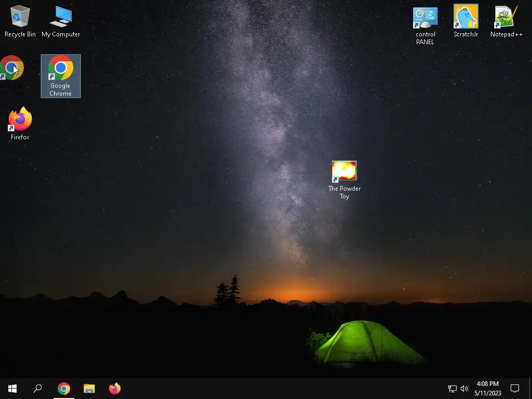Select the Chrome icon under the cursor
Screen dimensions: 532x399
(x=12, y=68)
